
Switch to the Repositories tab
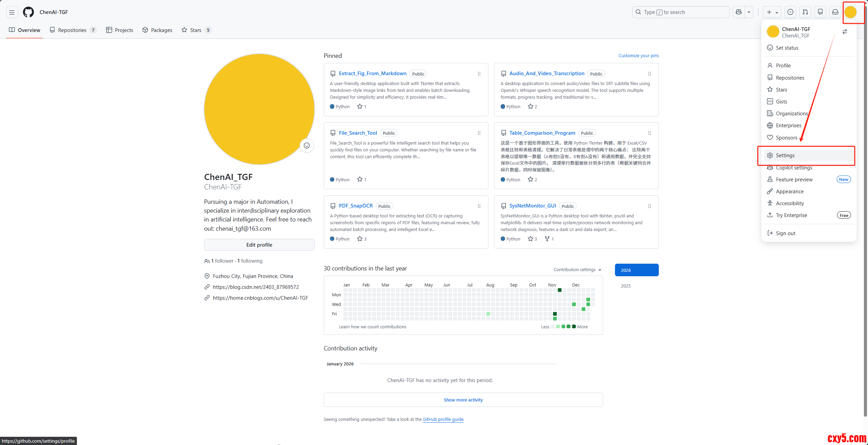click(x=72, y=30)
